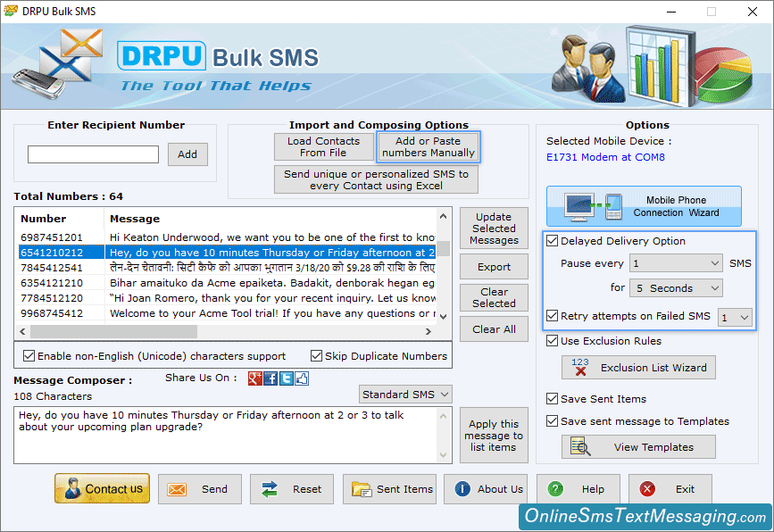Click Load Contacts From File
Image resolution: width=774 pixels, height=532 pixels.
tap(323, 147)
